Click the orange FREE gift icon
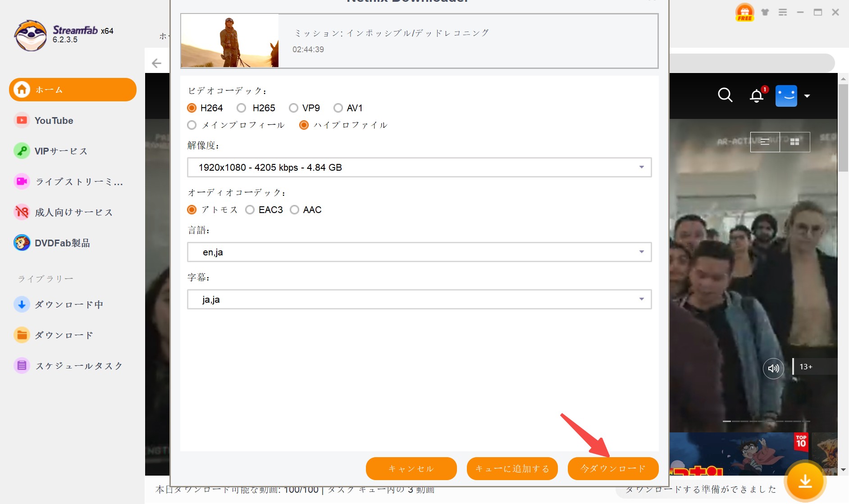Image resolution: width=849 pixels, height=504 pixels. click(x=744, y=12)
